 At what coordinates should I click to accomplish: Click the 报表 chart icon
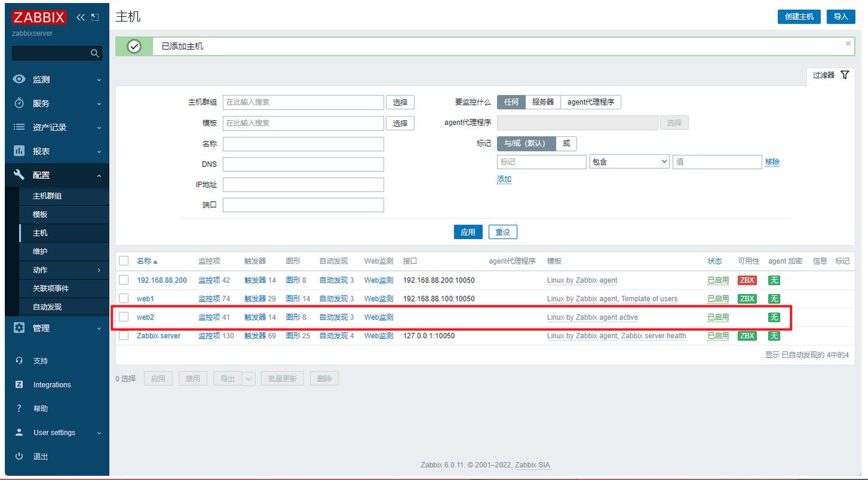coord(19,151)
